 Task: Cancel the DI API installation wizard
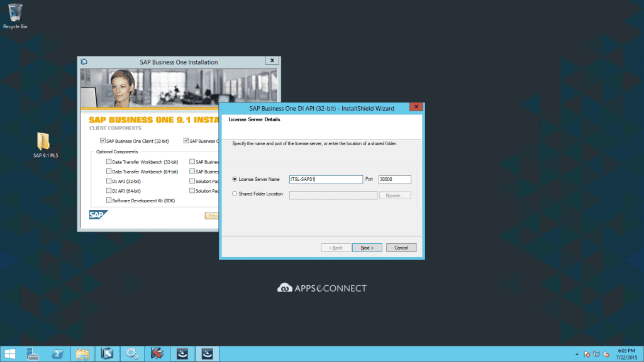tap(401, 248)
